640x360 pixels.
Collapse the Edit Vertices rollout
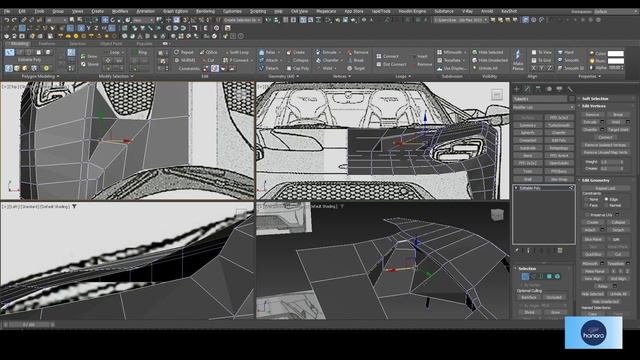click(x=606, y=106)
